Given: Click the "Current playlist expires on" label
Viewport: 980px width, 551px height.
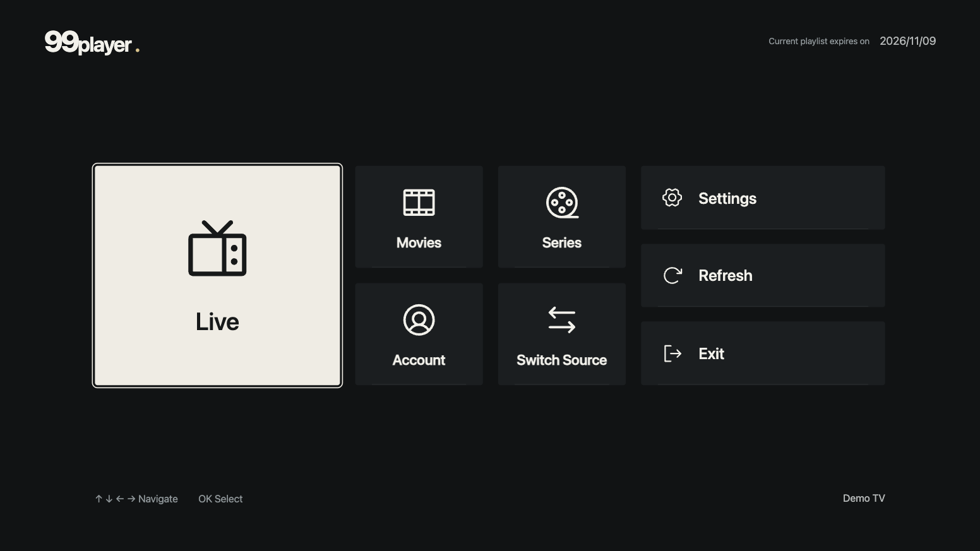Looking at the screenshot, I should pos(819,41).
